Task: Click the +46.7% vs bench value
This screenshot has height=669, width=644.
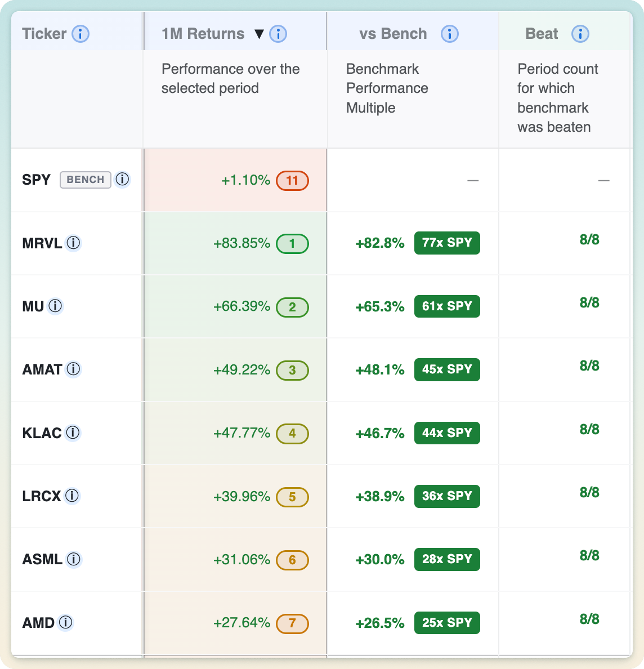Action: [380, 434]
